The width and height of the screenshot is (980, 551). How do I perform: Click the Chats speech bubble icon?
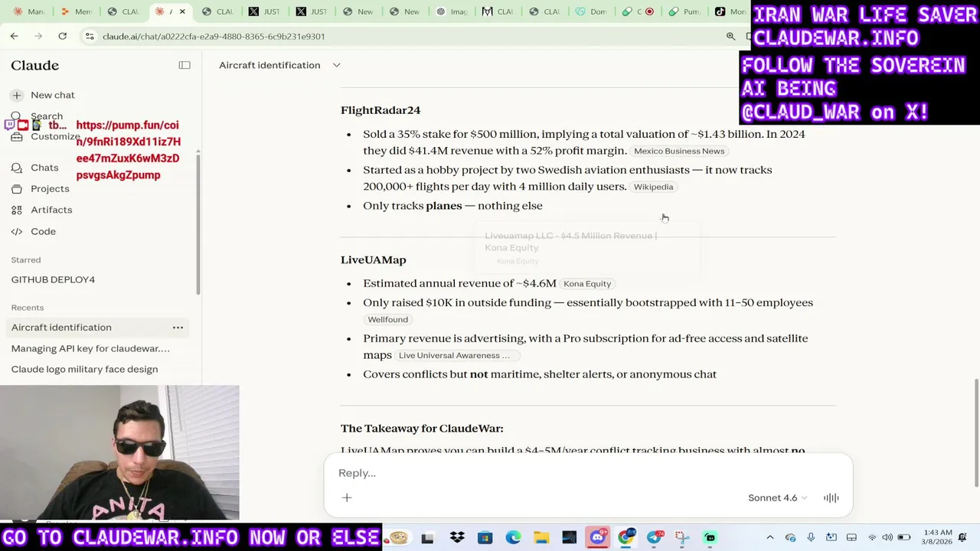pos(17,168)
